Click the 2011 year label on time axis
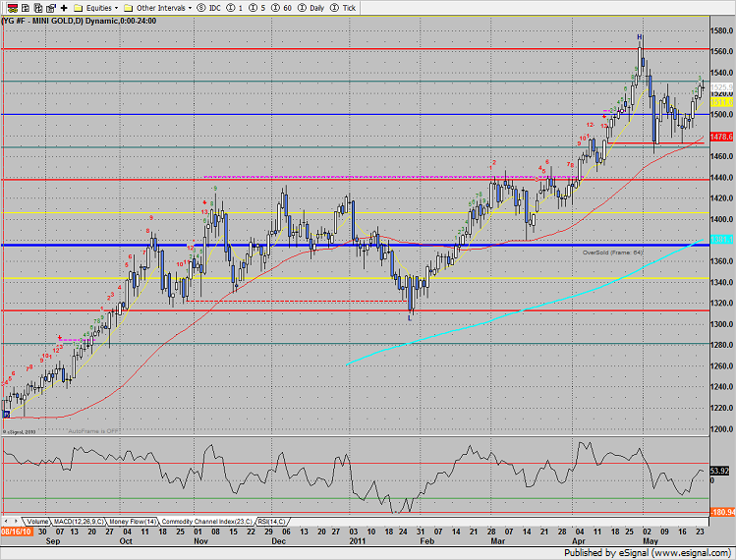Image resolution: width=736 pixels, height=560 pixels. 358,541
